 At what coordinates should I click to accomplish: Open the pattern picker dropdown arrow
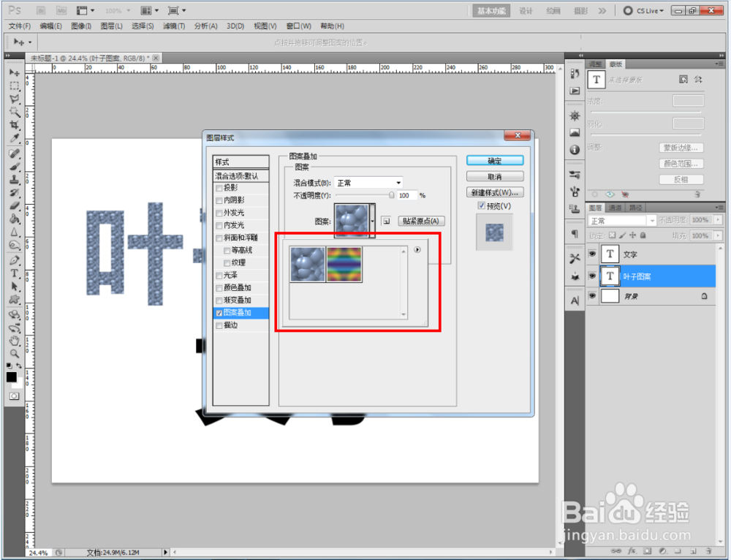(372, 221)
